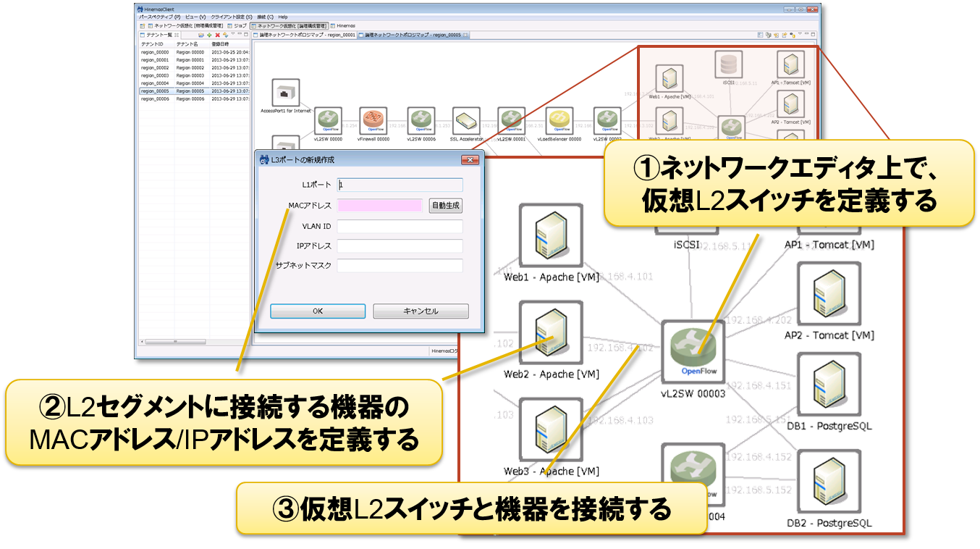
Task: Open the topology editor view menu triangle
Action: click(x=800, y=33)
